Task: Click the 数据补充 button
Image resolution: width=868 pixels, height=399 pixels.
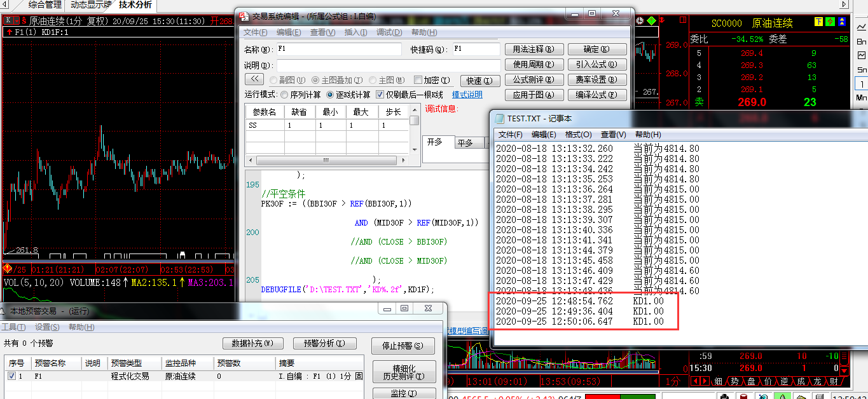Action: point(252,343)
